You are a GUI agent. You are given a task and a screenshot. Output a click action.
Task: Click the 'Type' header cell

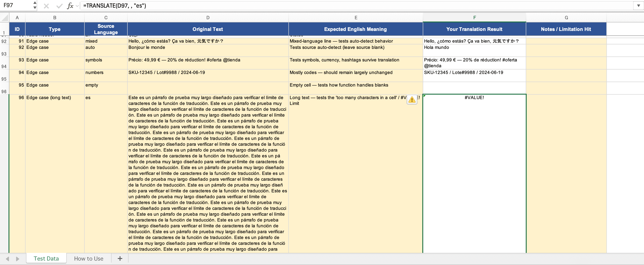coord(55,29)
